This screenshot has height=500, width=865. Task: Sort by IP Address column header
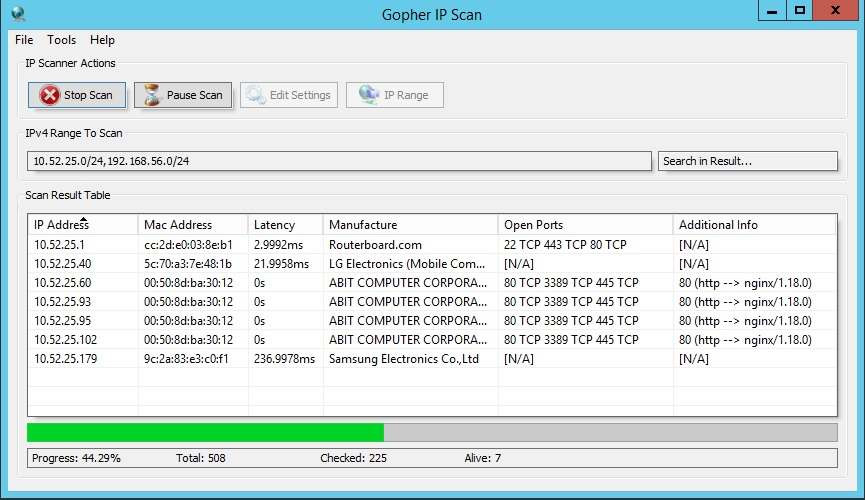click(x=83, y=225)
